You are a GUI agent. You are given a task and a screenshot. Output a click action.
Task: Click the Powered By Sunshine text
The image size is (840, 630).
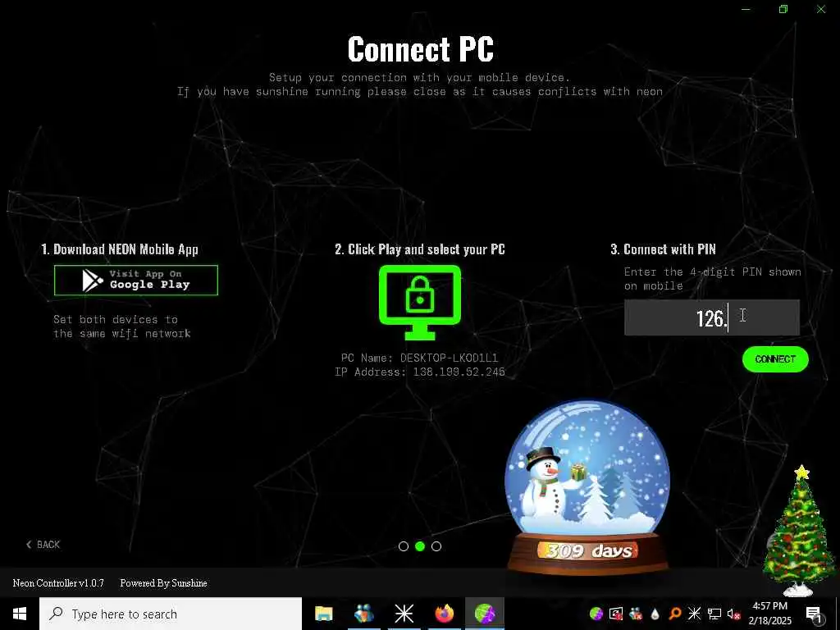click(x=163, y=583)
